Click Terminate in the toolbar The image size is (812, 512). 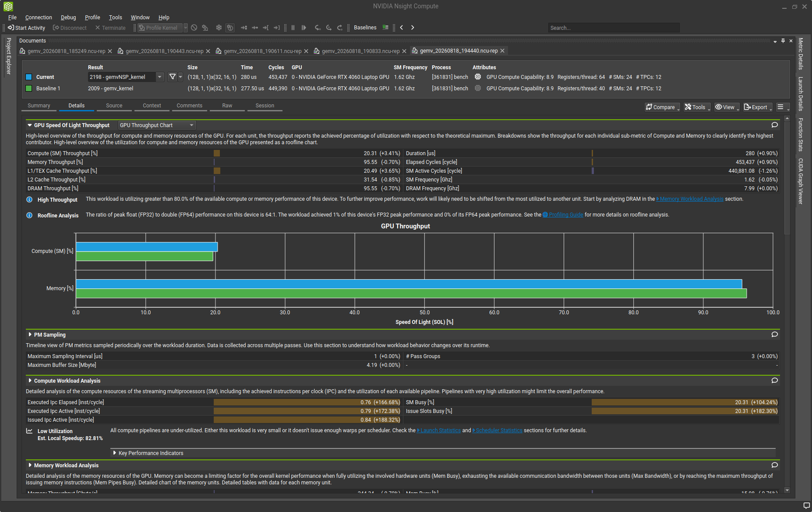tap(110, 28)
